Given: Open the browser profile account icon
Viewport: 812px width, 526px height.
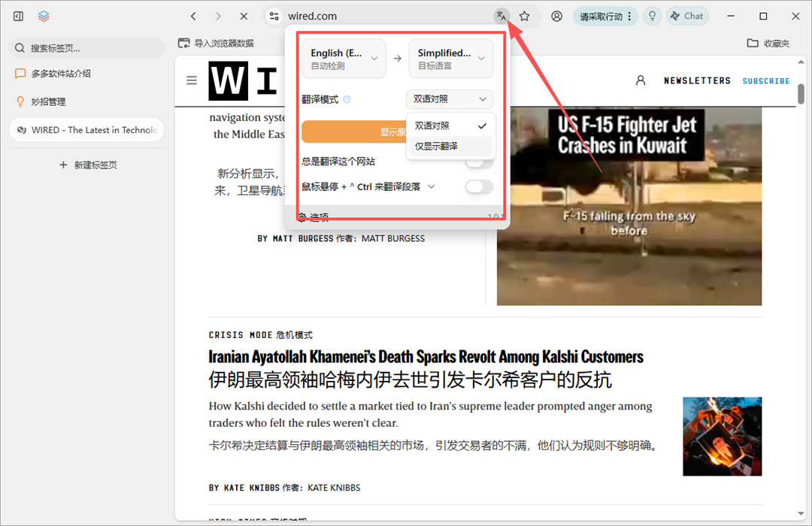Looking at the screenshot, I should point(556,15).
